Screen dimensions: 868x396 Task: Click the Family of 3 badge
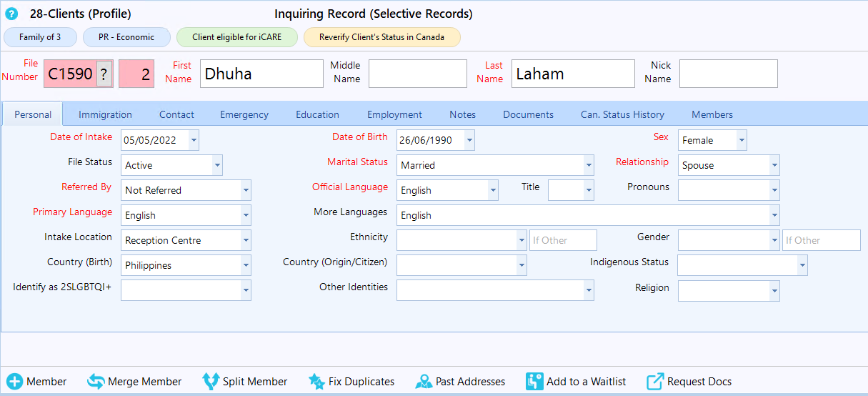point(40,37)
